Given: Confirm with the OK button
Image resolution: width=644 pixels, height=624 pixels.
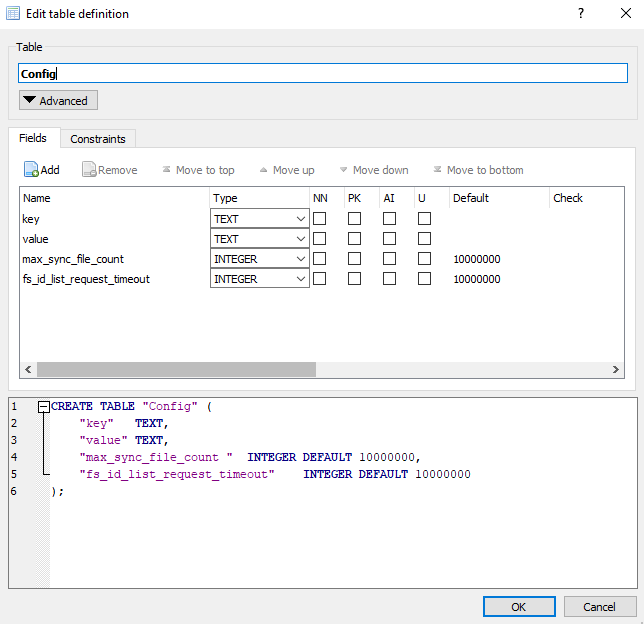Looking at the screenshot, I should click(x=518, y=607).
